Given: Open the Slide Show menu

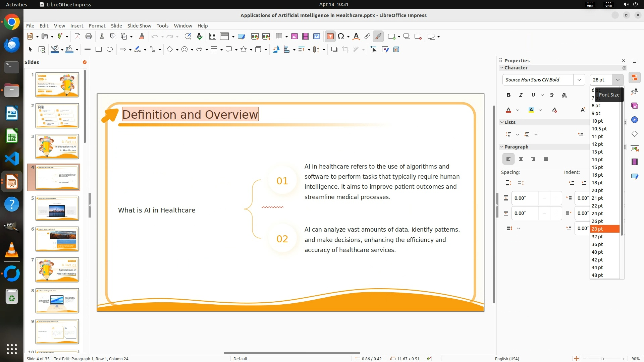Looking at the screenshot, I should [139, 26].
